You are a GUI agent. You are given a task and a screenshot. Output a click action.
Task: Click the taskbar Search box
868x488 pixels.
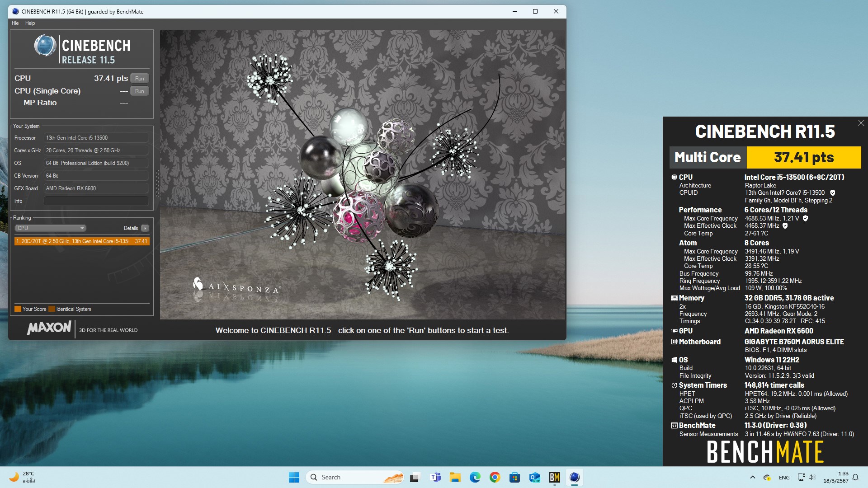(355, 477)
